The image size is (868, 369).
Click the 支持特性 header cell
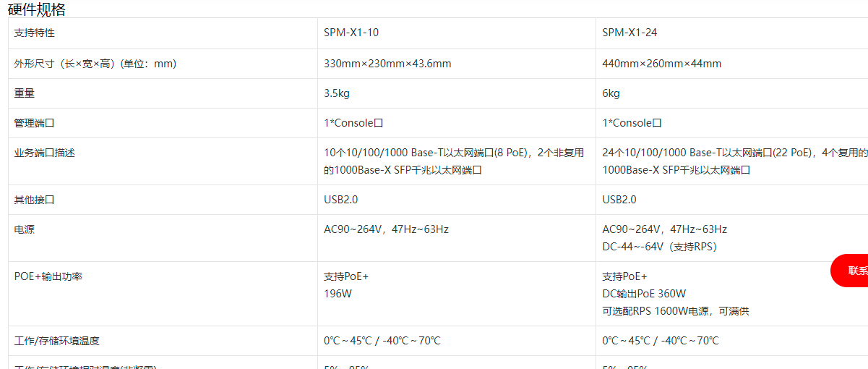pyautogui.click(x=35, y=33)
